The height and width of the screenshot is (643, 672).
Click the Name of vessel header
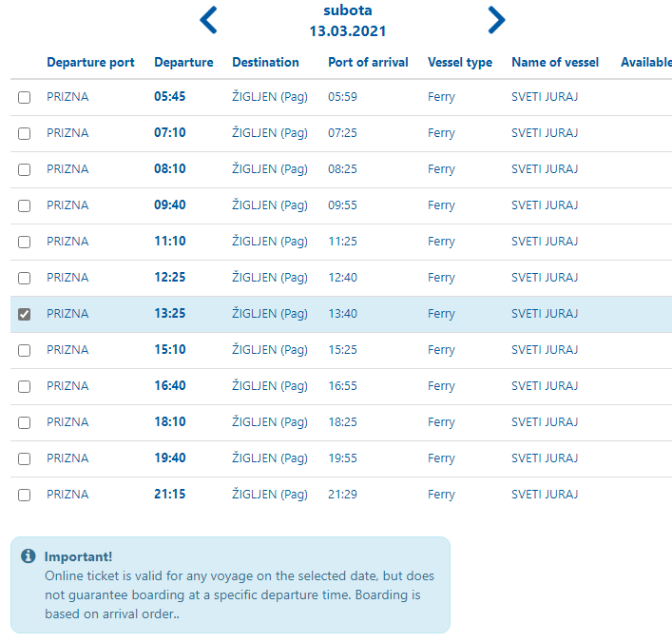click(555, 63)
